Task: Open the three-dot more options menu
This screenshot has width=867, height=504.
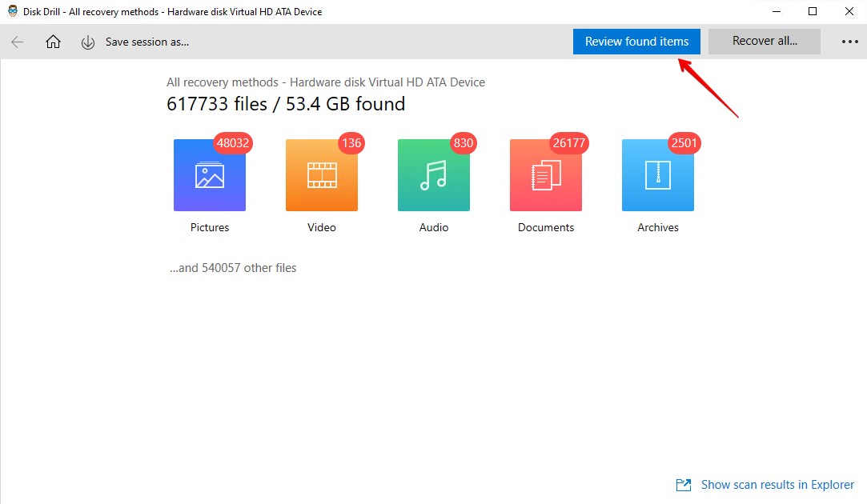Action: [x=850, y=42]
